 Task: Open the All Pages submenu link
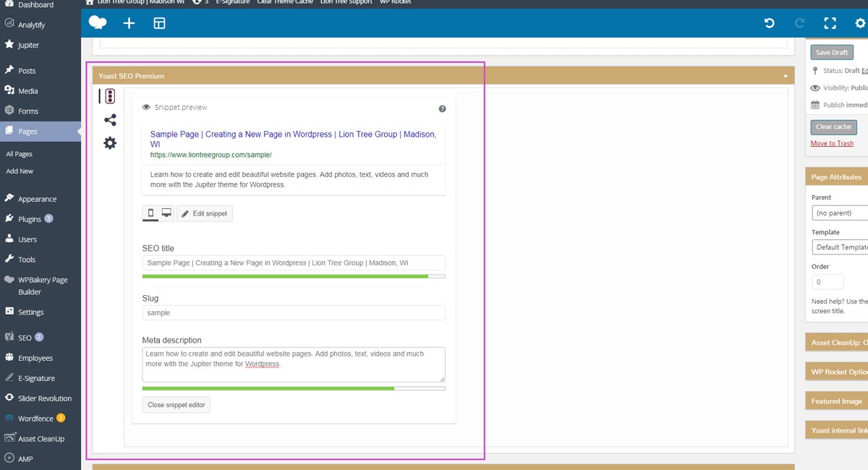click(20, 154)
